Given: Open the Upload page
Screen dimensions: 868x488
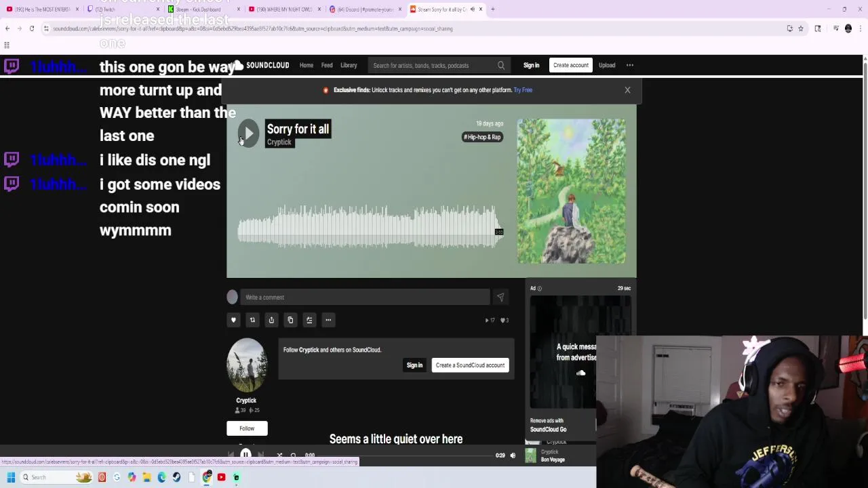Looking at the screenshot, I should (x=607, y=65).
